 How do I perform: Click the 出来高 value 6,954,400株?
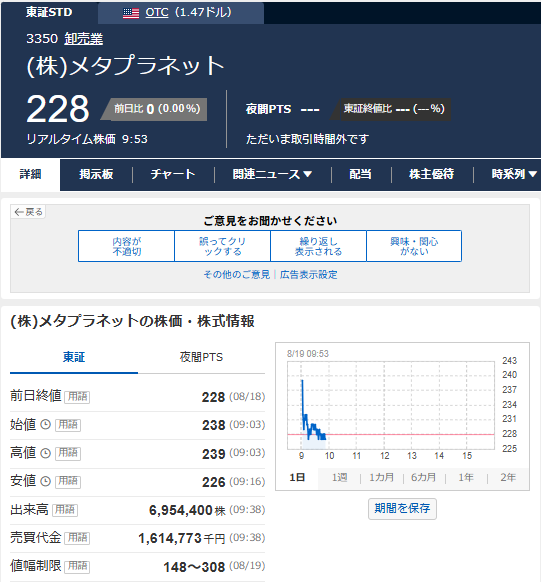click(187, 510)
